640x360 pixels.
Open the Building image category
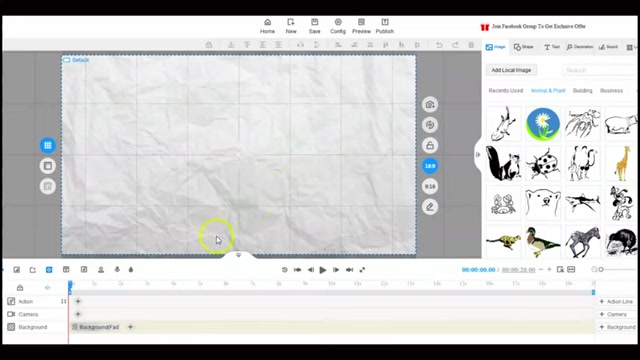tap(582, 91)
